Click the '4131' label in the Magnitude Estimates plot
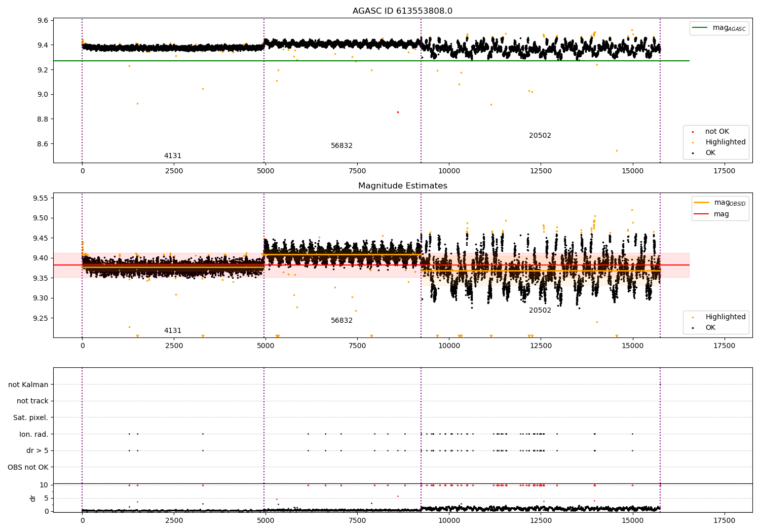This screenshot has height=532, width=760. 172,331
